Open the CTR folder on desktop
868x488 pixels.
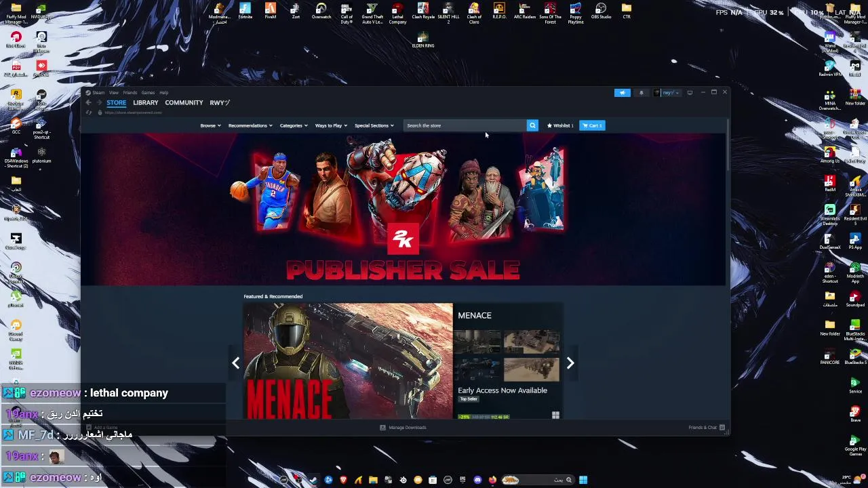pyautogui.click(x=627, y=12)
